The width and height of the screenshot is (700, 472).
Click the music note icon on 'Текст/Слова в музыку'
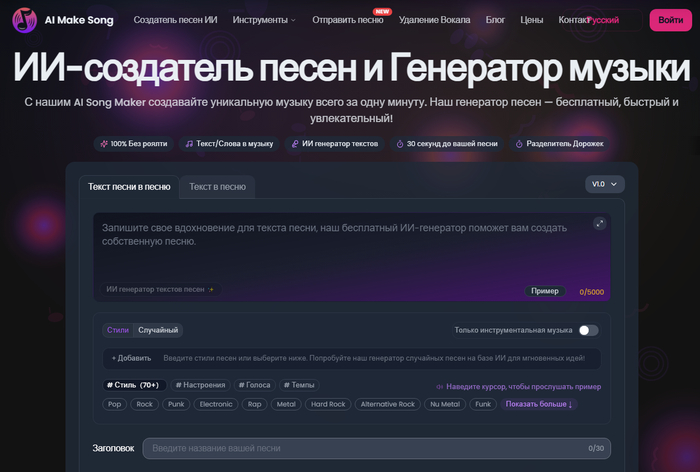pyautogui.click(x=189, y=144)
